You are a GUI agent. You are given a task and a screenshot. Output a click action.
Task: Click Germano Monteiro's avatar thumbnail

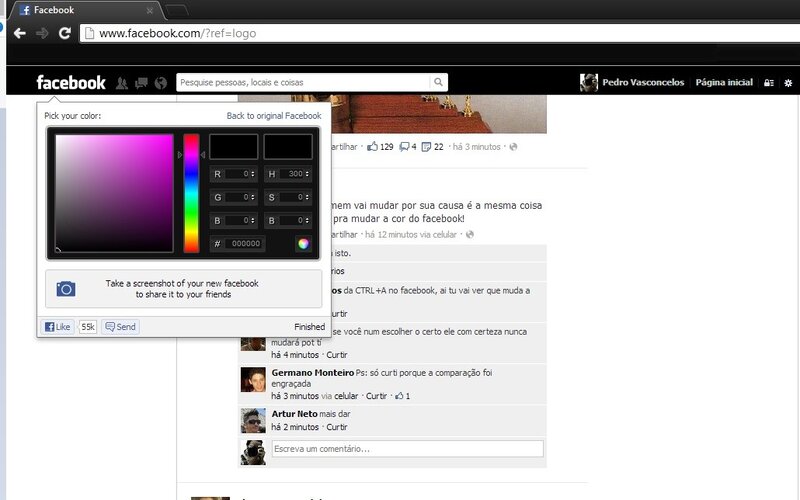[x=253, y=380]
